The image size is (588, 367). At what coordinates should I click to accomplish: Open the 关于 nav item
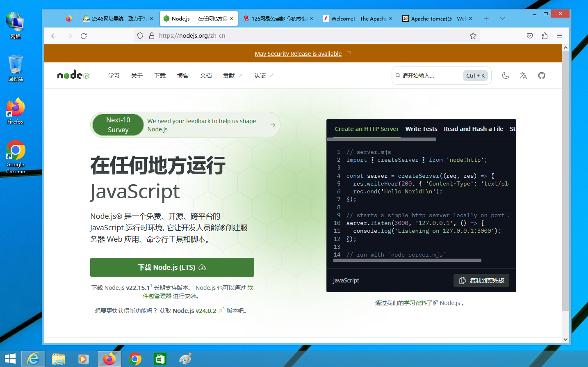[x=137, y=76]
